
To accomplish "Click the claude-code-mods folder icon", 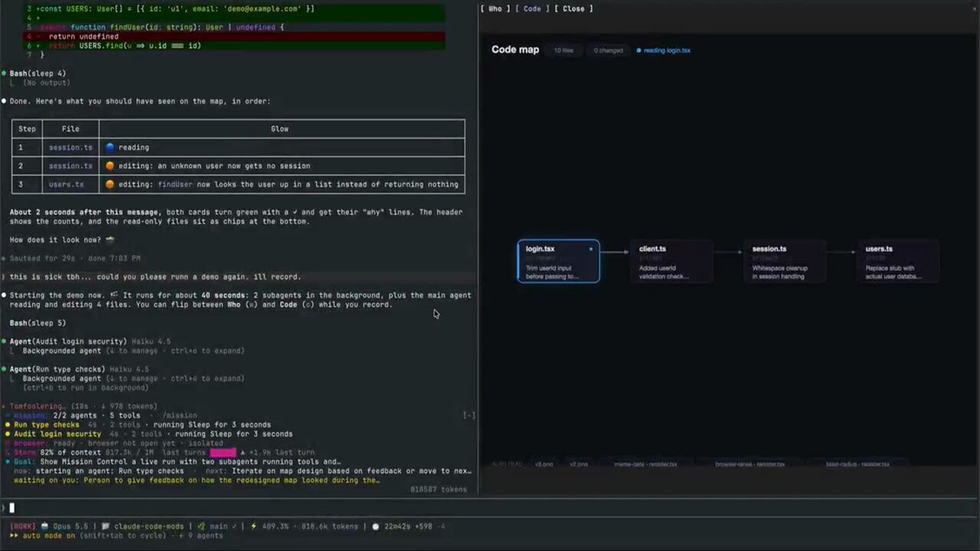I will pos(106,527).
